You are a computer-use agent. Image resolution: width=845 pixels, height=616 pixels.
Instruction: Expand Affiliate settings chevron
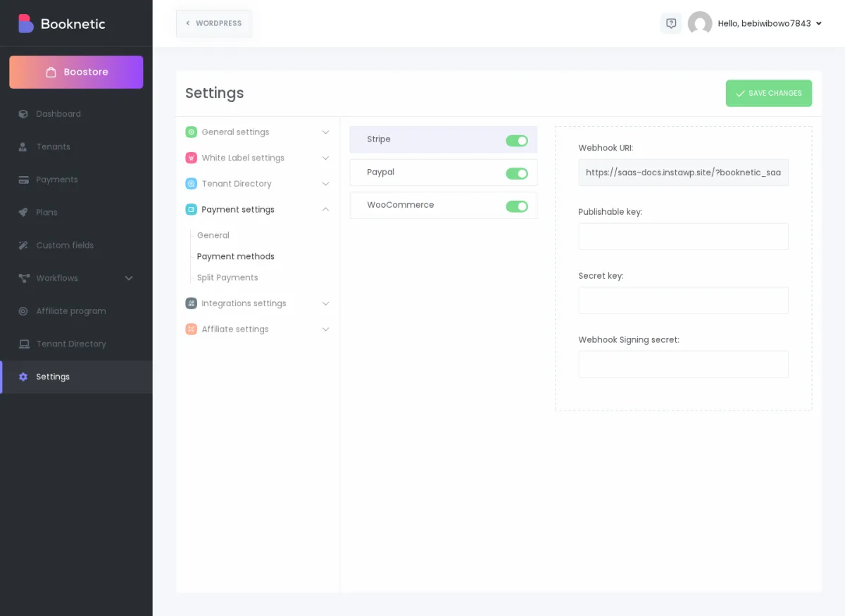tap(325, 329)
